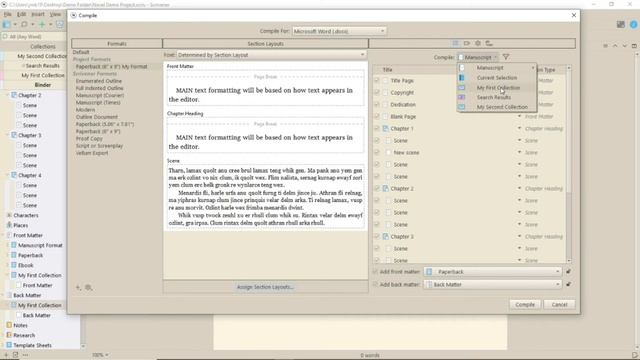The width and height of the screenshot is (640, 360).
Task: Click the Notes folder icon in Binder
Action: point(9,325)
